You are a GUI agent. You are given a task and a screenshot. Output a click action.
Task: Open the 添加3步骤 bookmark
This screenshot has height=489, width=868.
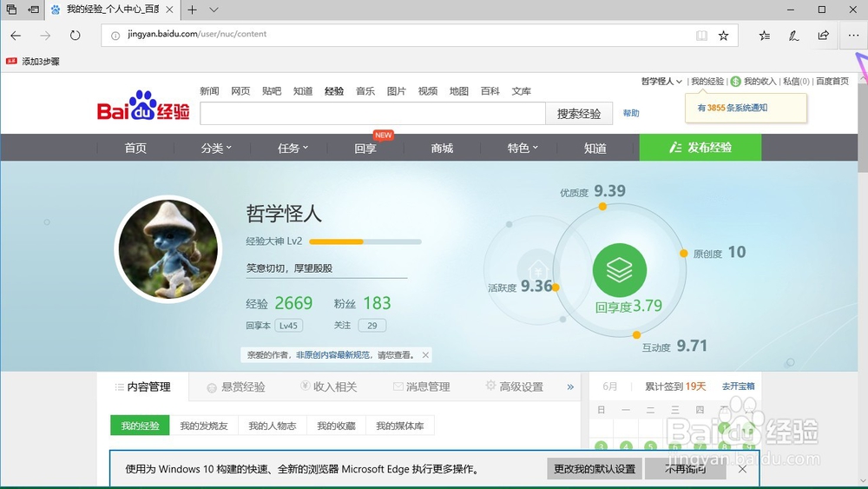[33, 62]
